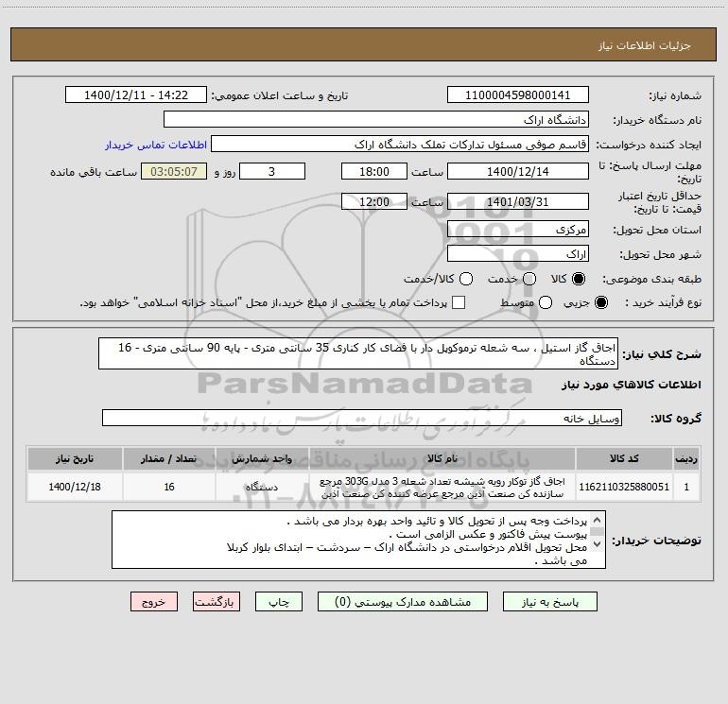
Task: Click the general description text box
Action: click(358, 353)
